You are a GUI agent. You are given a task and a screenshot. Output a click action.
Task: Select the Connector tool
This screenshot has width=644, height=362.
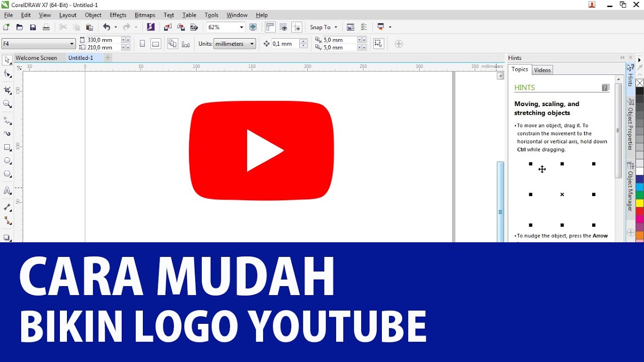tap(7, 220)
